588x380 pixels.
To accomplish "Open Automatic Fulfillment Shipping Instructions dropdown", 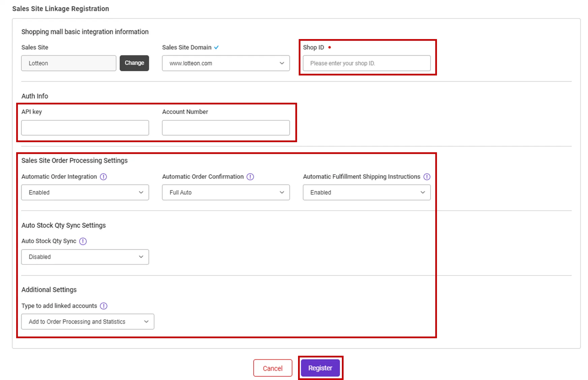I will tap(366, 192).
